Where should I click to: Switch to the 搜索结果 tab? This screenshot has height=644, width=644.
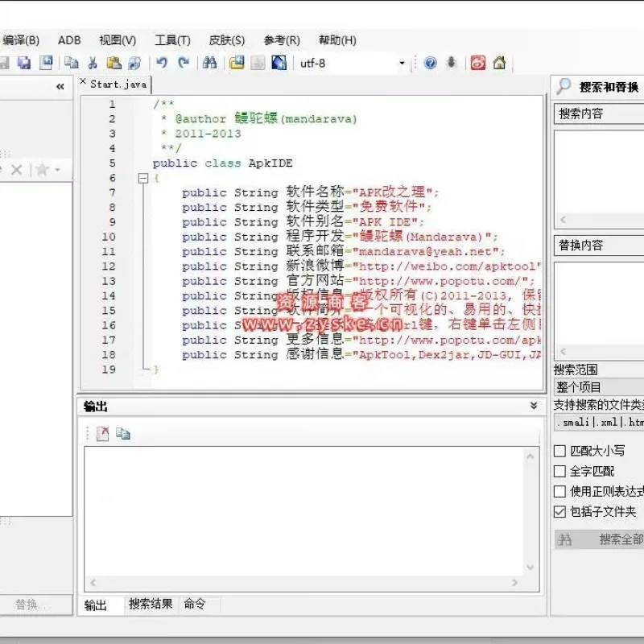(151, 604)
